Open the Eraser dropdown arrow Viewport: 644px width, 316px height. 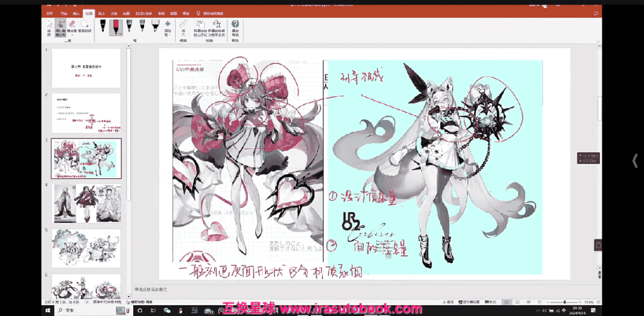coord(72,35)
